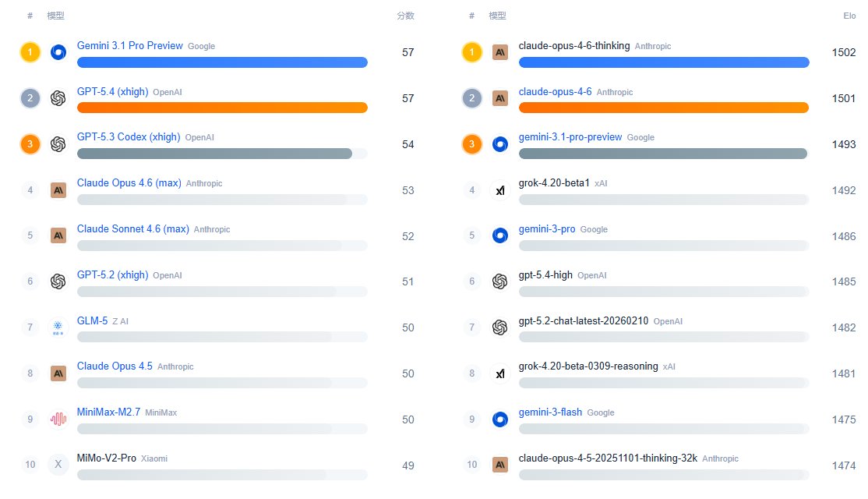
Task: Click the OpenAI logo next to GPT-5.4 (xhigh)
Action: pos(58,98)
